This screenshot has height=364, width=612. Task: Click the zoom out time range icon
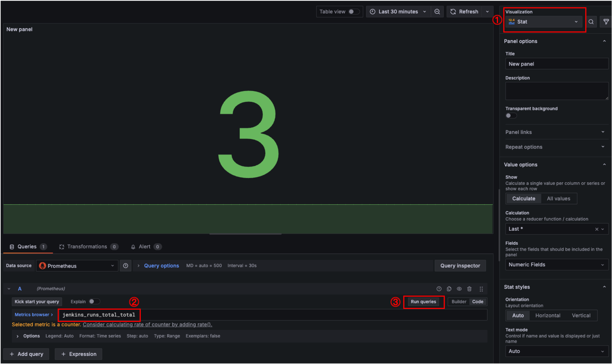click(437, 12)
